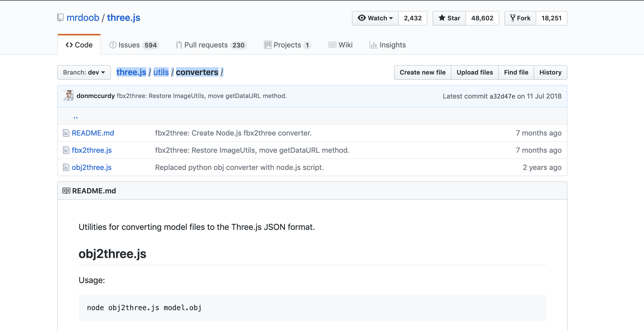Click '2 years ago' timestamp for obj2three.js
Image resolution: width=644 pixels, height=331 pixels.
(542, 167)
